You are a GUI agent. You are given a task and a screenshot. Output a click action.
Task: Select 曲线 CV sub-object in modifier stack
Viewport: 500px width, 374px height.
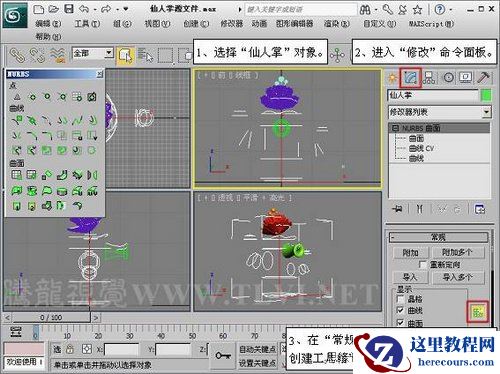tap(421, 148)
